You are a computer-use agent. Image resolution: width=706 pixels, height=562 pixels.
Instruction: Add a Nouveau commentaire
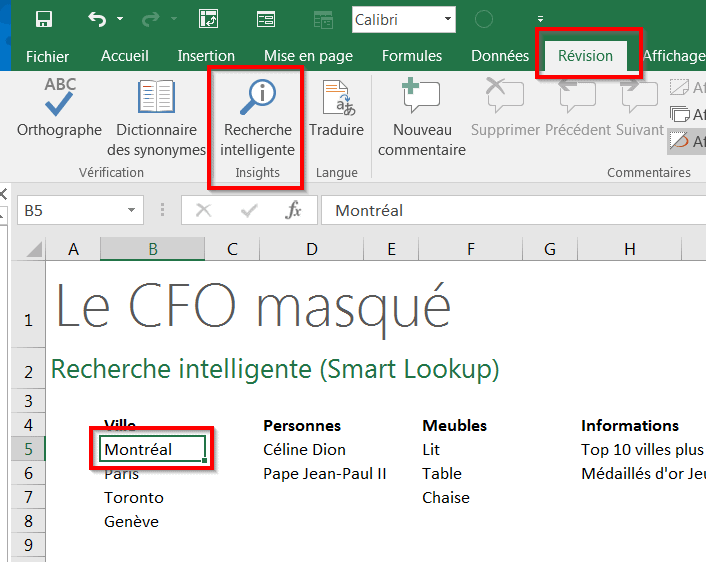click(x=422, y=118)
